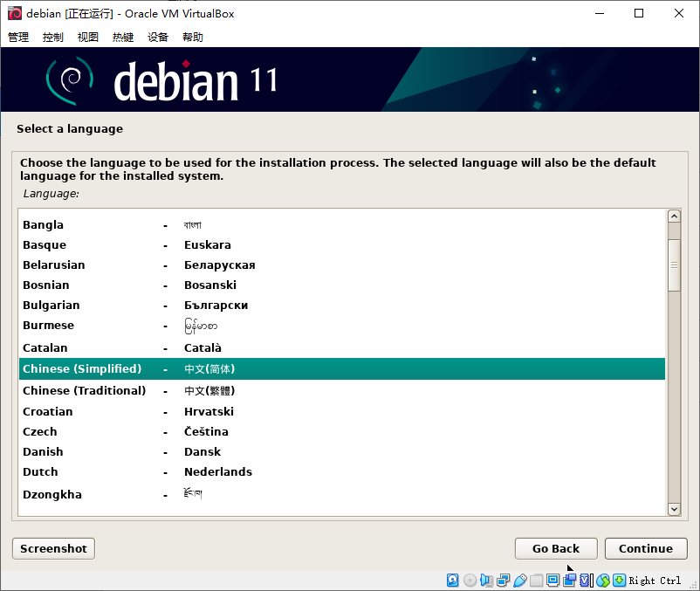
Task: Open the 视图 menu
Action: (88, 37)
